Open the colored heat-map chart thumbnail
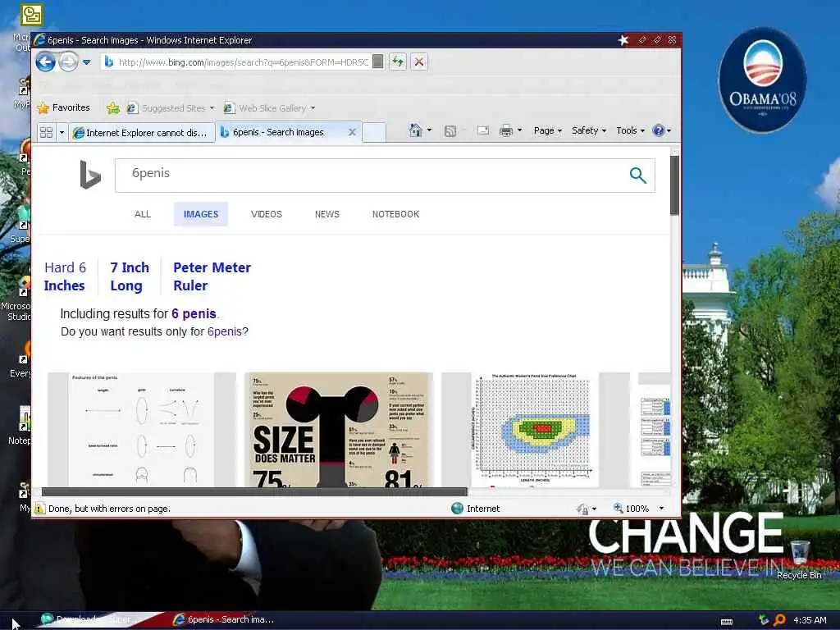Viewport: 840px width, 630px height. [x=535, y=430]
